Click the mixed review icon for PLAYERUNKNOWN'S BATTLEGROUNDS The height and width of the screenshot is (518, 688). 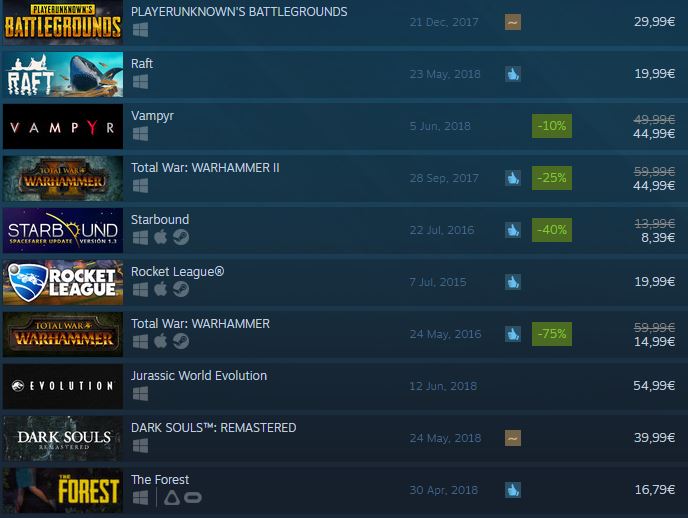click(x=512, y=22)
